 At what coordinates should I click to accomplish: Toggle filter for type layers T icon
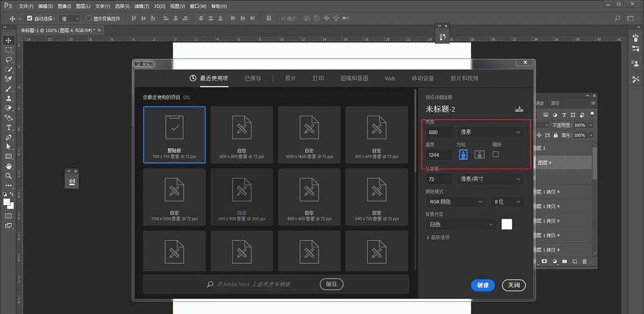[x=565, y=114]
